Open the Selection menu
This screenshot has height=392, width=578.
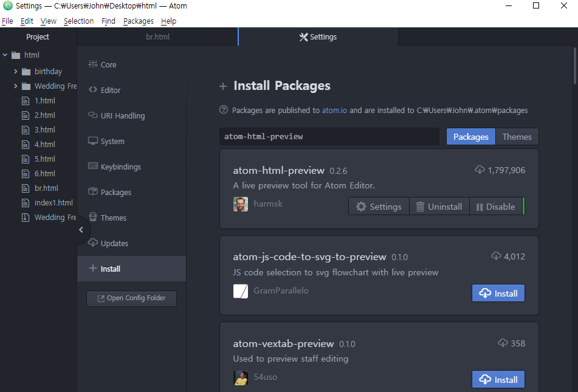(x=78, y=21)
